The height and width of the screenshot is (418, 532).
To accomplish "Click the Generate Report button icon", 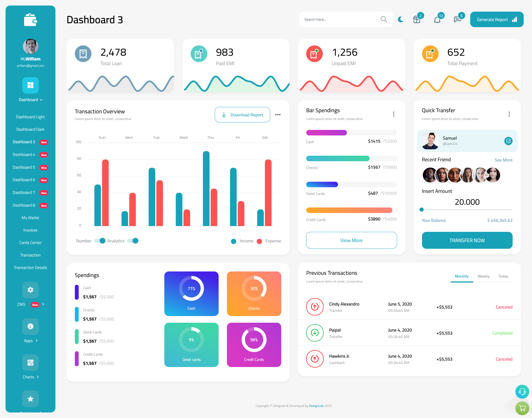I will pos(514,19).
